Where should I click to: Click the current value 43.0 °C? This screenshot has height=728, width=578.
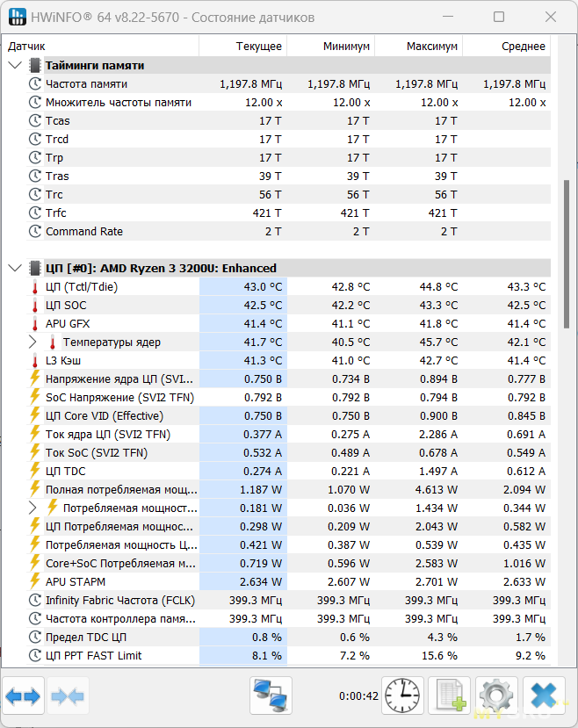pos(263,287)
